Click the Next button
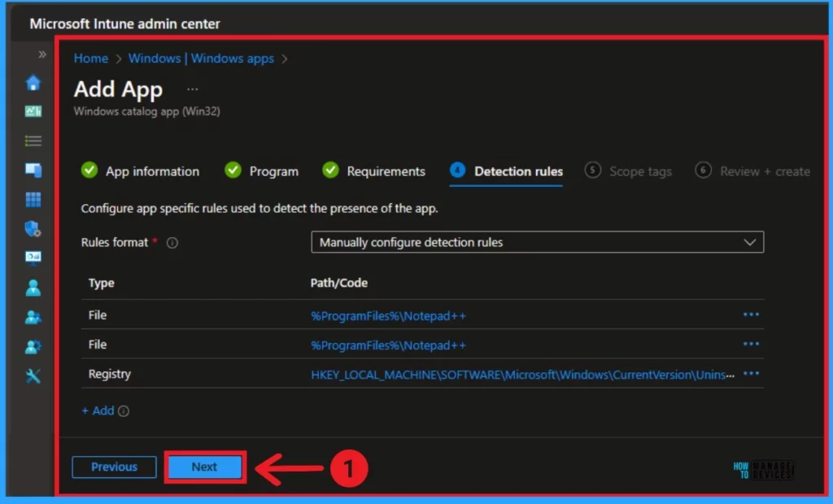 pos(204,467)
